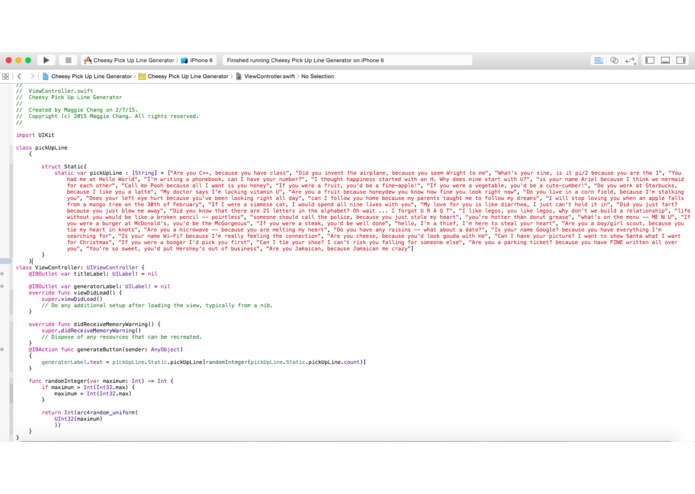Click the return Int(arc4random_uniform( line

click(x=90, y=412)
